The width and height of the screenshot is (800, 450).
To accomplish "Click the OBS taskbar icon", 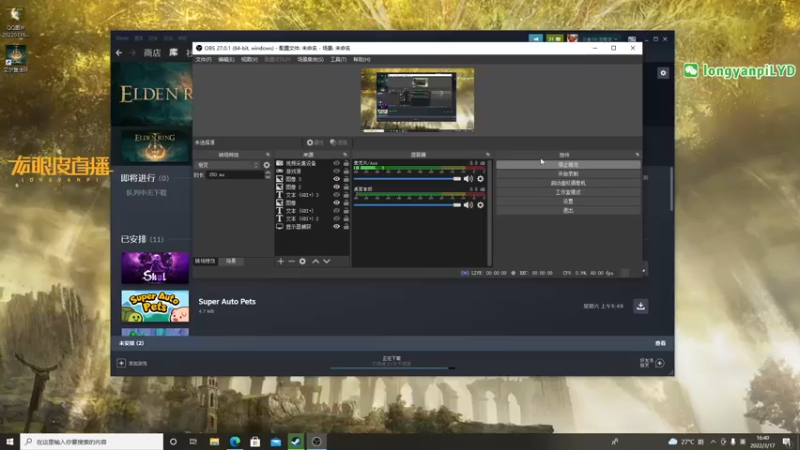I will point(316,441).
